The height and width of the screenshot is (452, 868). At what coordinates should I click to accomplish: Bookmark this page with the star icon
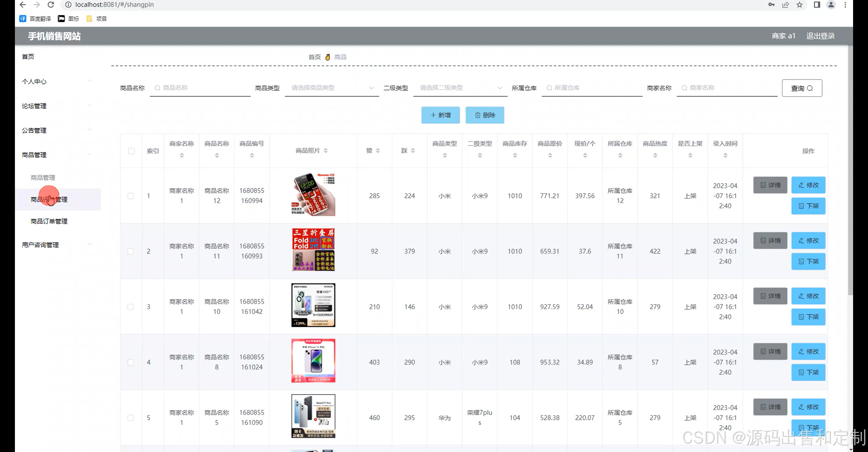point(800,5)
